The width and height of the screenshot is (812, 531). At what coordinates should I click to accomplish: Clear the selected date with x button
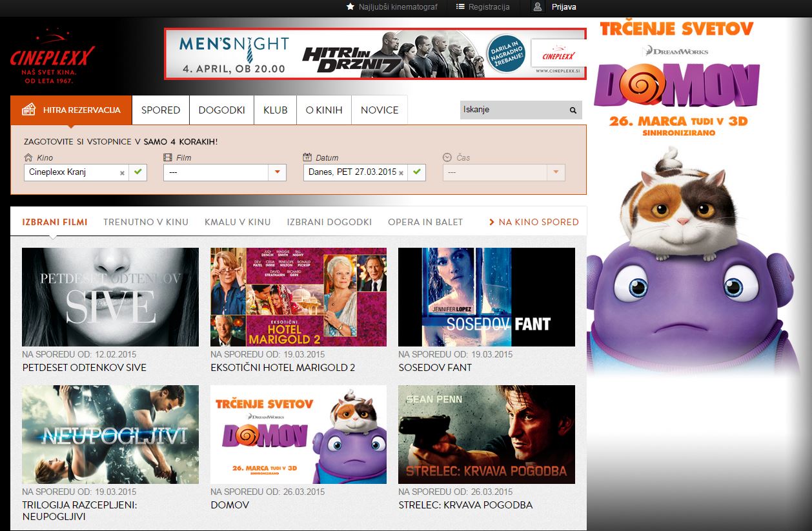pyautogui.click(x=401, y=173)
